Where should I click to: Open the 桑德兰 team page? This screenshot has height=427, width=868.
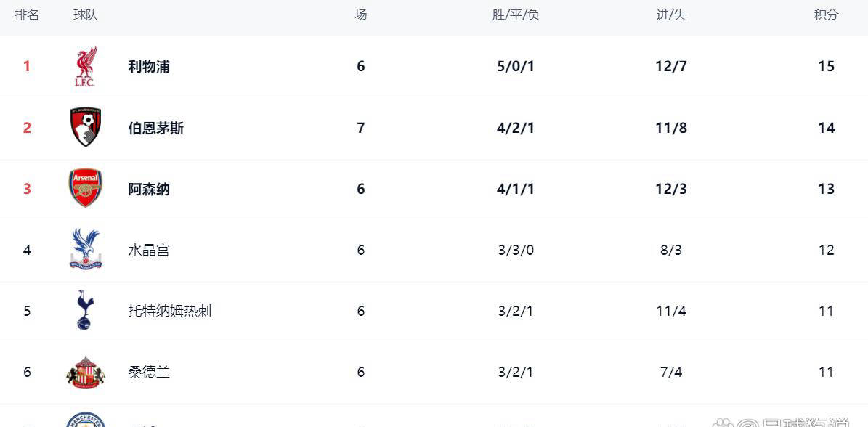coord(149,373)
